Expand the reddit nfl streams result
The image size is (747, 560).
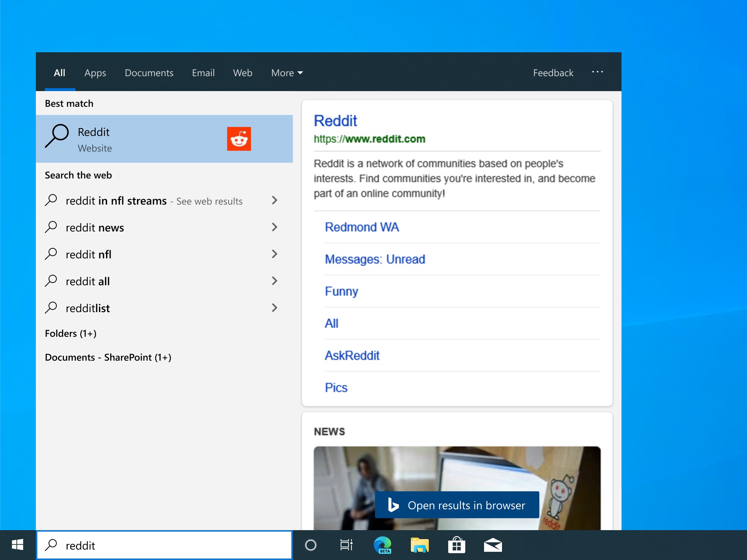coord(274,200)
